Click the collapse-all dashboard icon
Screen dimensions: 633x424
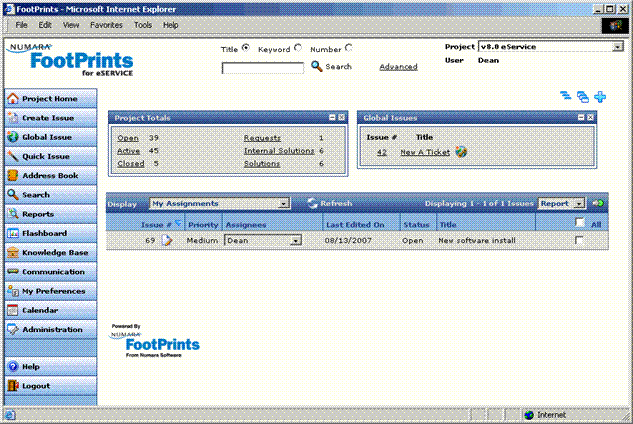[566, 96]
